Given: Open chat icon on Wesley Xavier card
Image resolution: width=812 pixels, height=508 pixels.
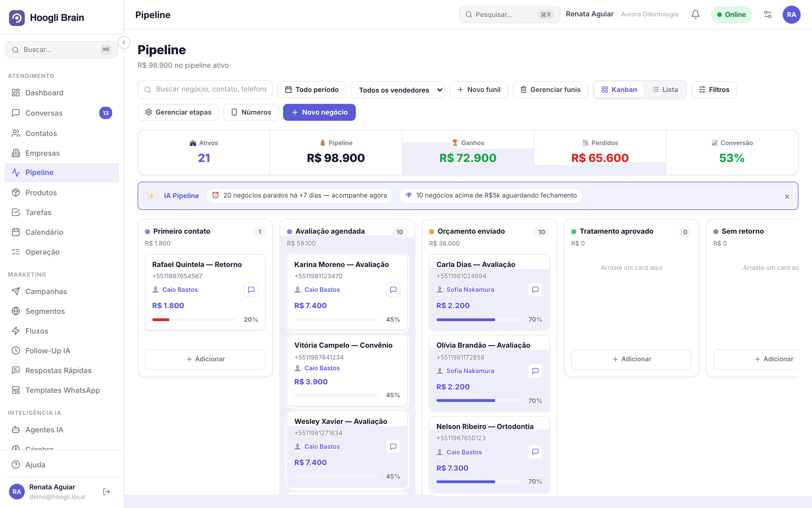Looking at the screenshot, I should pos(393,446).
